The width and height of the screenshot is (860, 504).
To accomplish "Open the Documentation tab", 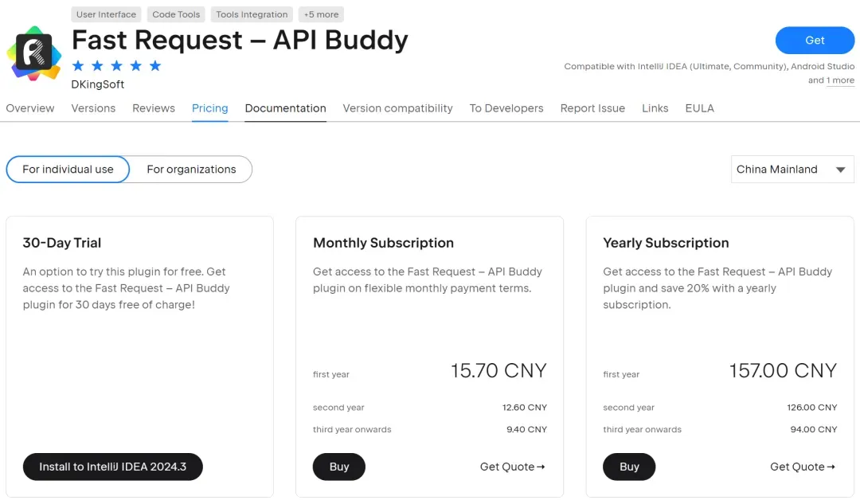I will pos(285,108).
